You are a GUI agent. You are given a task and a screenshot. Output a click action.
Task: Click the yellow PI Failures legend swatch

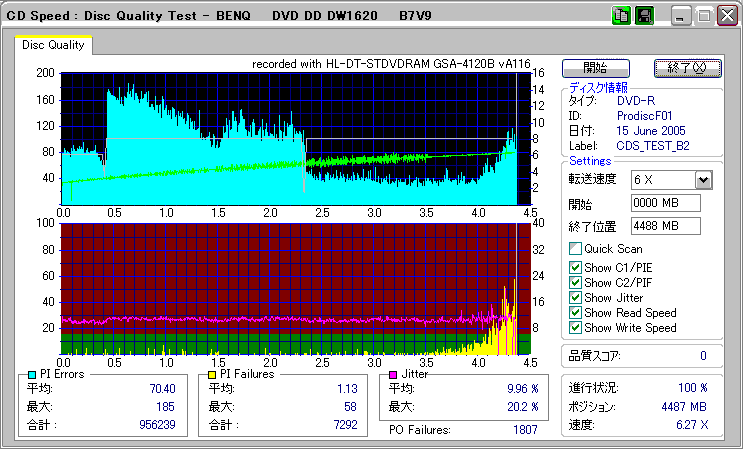coord(212,374)
